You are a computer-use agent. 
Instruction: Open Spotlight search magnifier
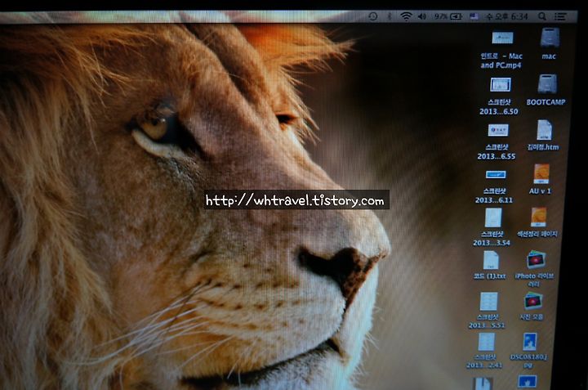click(x=542, y=16)
